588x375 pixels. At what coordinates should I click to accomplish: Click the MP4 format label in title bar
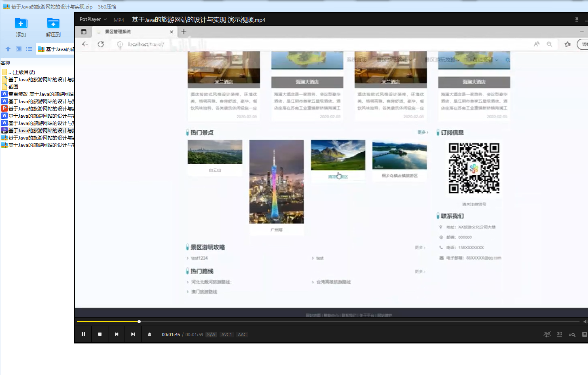tap(119, 20)
